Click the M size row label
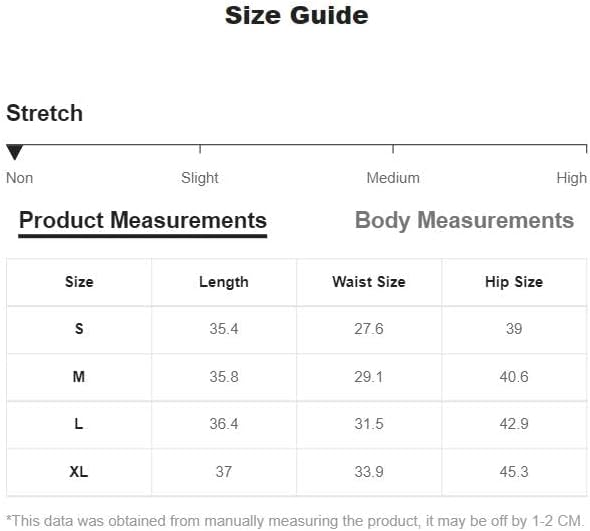The height and width of the screenshot is (531, 590). [79, 377]
